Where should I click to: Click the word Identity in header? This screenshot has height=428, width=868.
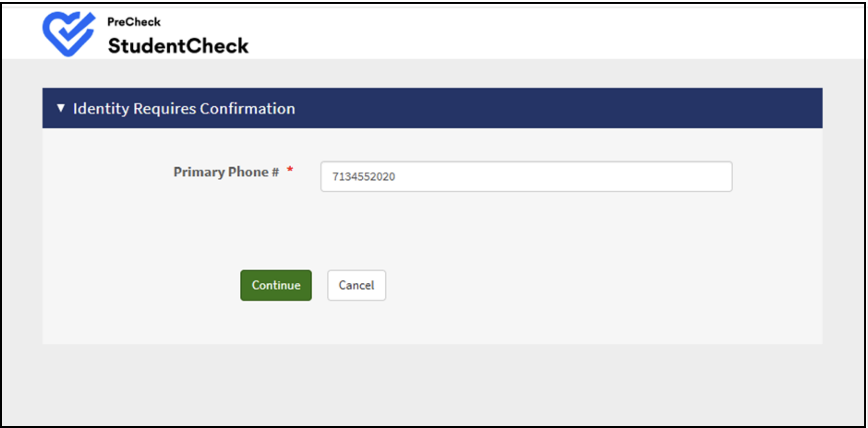pyautogui.click(x=101, y=109)
